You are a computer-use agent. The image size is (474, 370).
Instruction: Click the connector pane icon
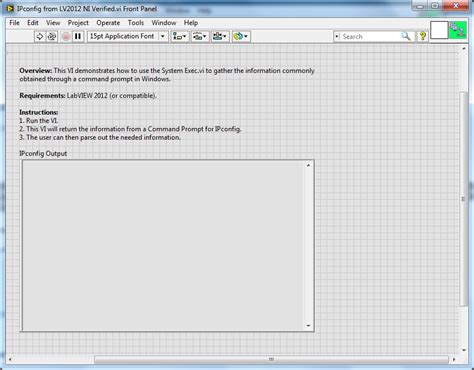(439, 31)
